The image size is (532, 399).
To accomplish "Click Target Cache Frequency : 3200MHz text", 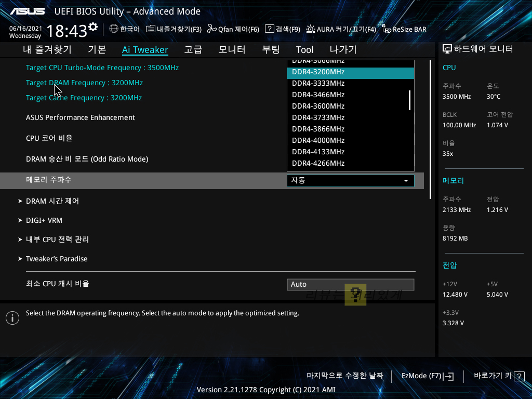I will [84, 98].
